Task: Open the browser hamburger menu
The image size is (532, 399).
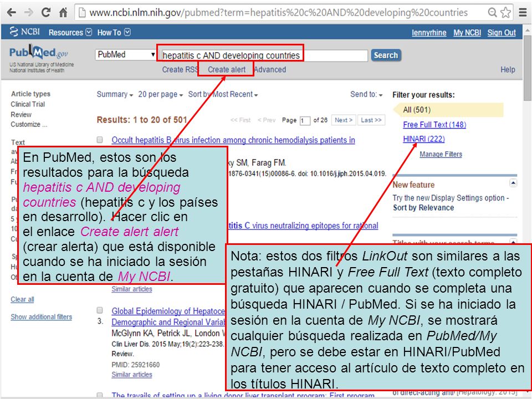Action: pos(523,13)
